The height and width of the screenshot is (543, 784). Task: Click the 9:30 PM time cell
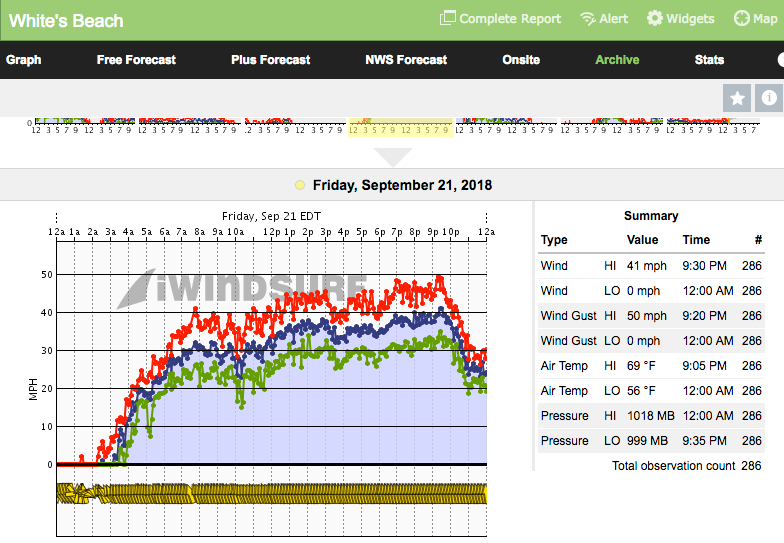point(704,266)
